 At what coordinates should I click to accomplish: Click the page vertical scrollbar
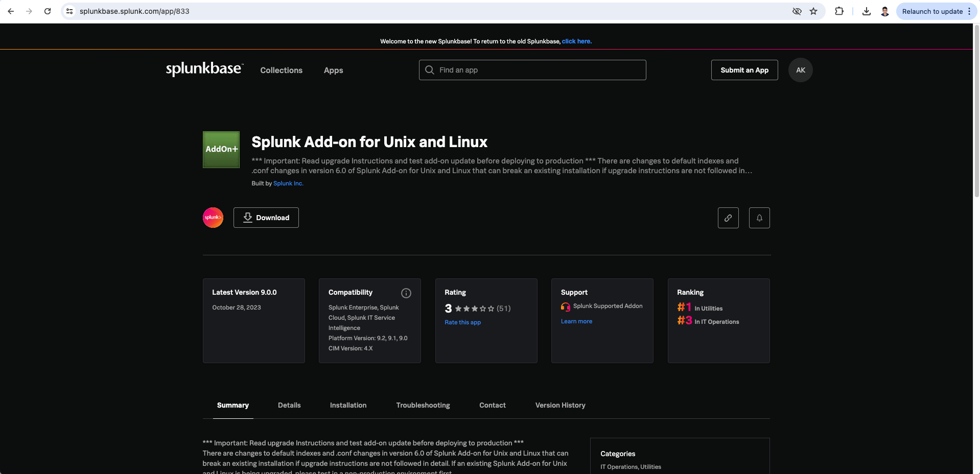(x=976, y=112)
